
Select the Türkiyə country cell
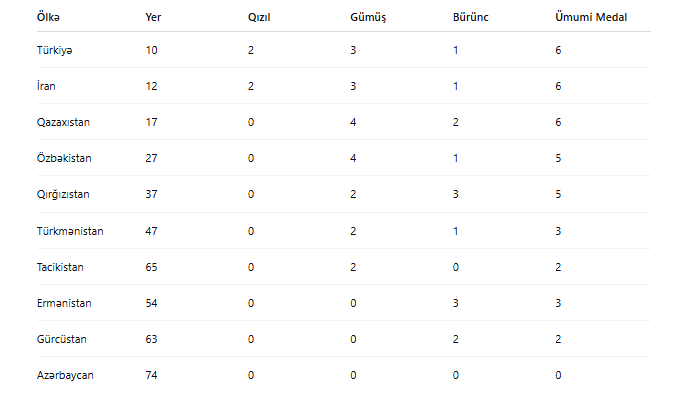tap(54, 50)
